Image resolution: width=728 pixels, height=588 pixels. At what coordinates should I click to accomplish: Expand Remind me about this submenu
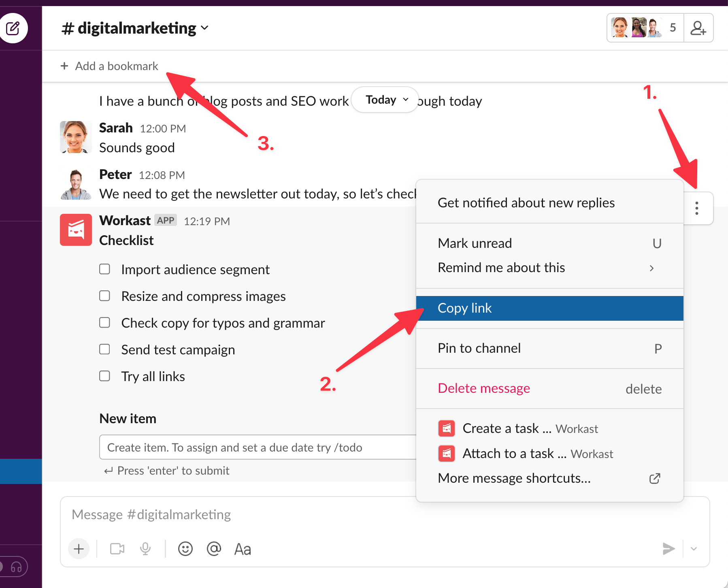coord(549,268)
